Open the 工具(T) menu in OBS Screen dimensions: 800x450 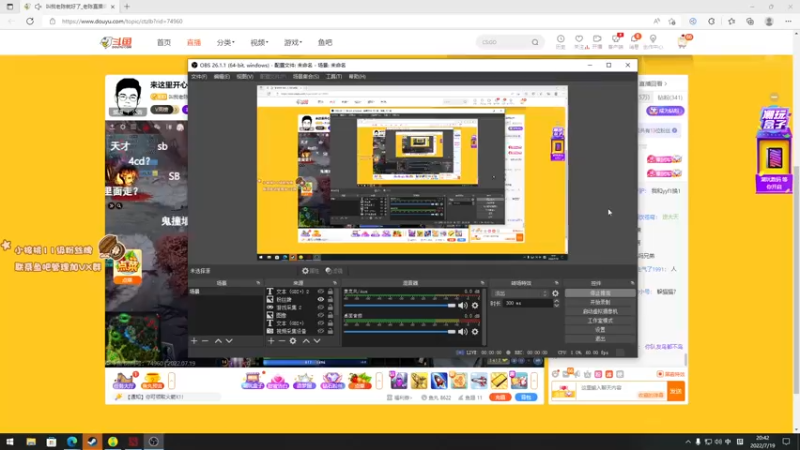(334, 77)
